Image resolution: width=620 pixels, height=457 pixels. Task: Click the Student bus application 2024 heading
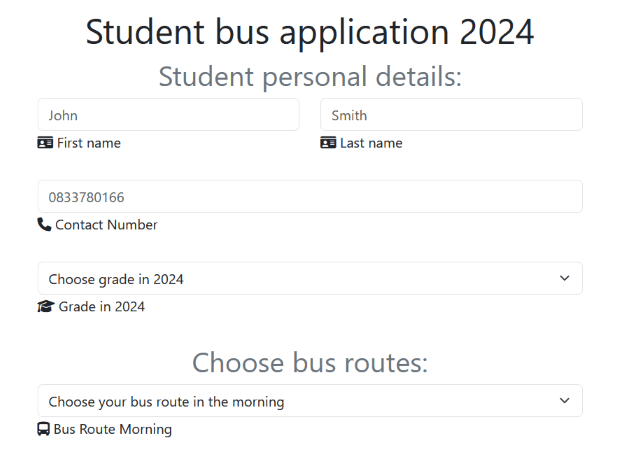tap(310, 32)
